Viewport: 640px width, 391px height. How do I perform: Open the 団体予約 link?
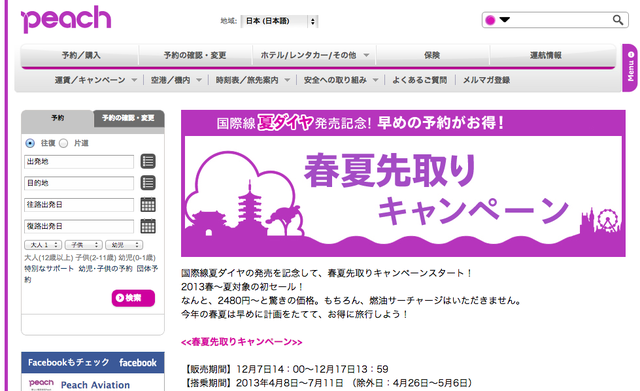[147, 269]
